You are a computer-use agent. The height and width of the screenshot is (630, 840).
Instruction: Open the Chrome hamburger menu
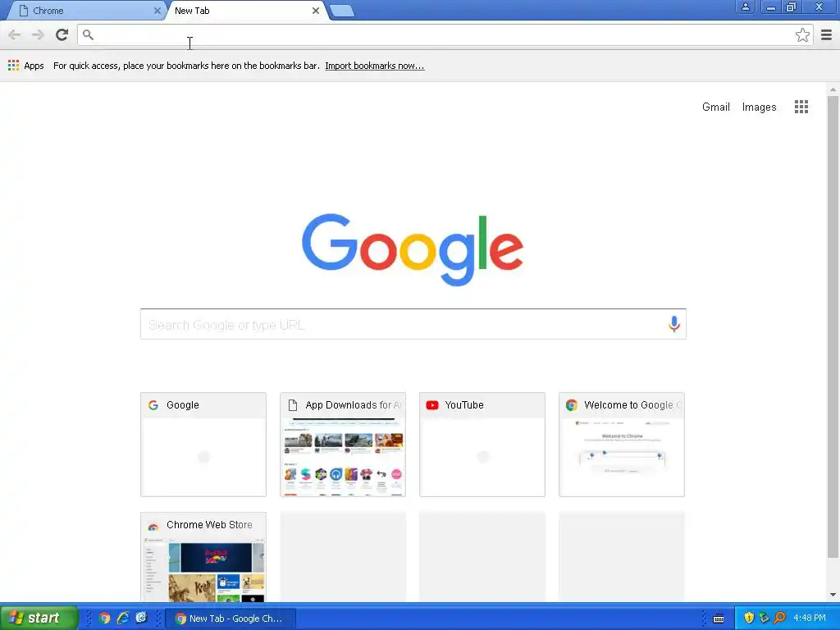tap(827, 35)
